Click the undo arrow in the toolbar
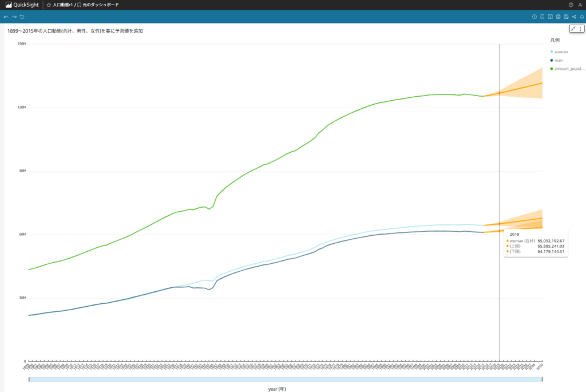 (6, 17)
